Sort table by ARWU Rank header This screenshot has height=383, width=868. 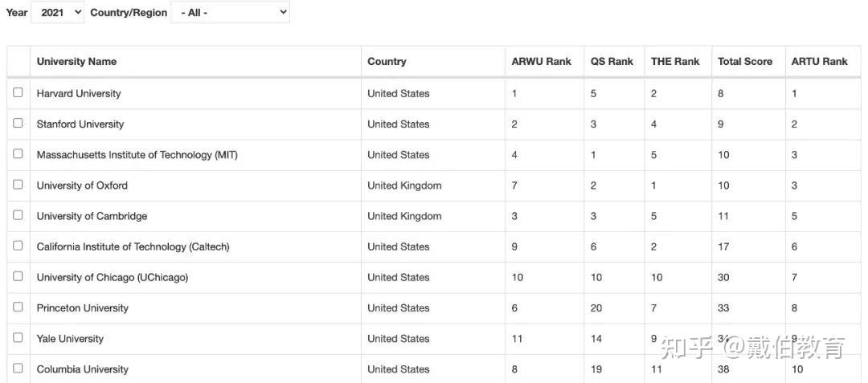pyautogui.click(x=541, y=62)
